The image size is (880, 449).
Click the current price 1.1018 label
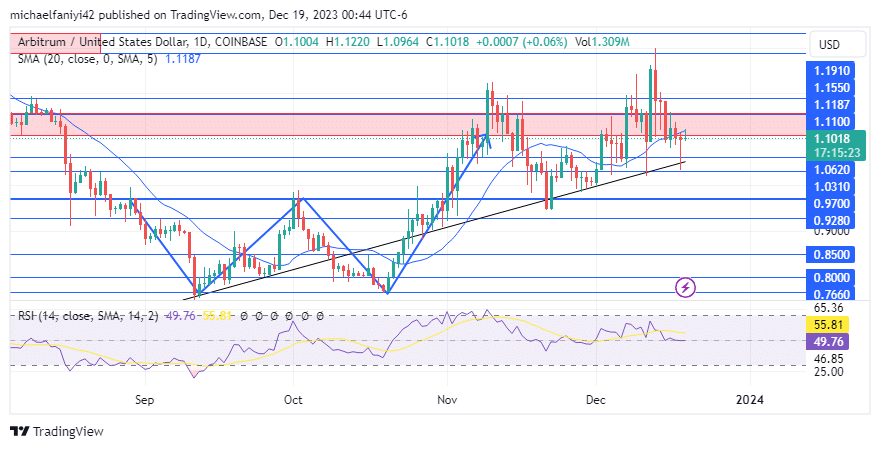coord(831,139)
